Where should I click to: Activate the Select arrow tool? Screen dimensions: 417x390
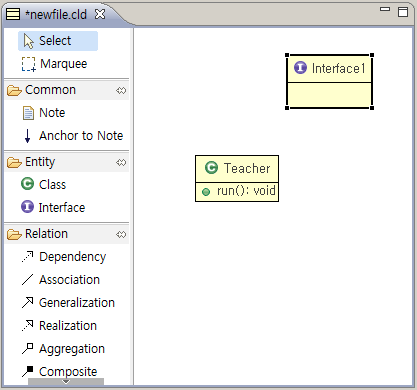click(x=58, y=41)
